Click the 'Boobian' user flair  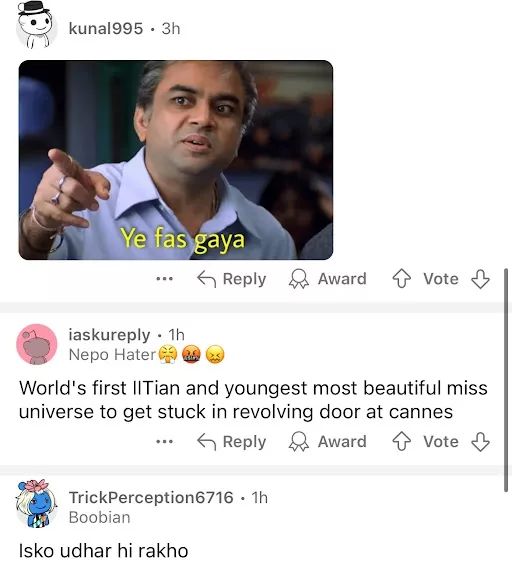click(x=99, y=517)
